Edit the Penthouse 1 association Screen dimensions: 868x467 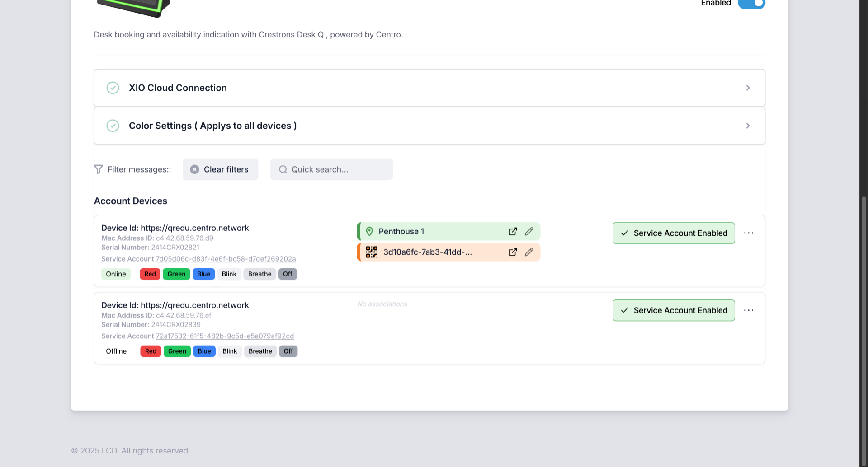click(x=529, y=231)
